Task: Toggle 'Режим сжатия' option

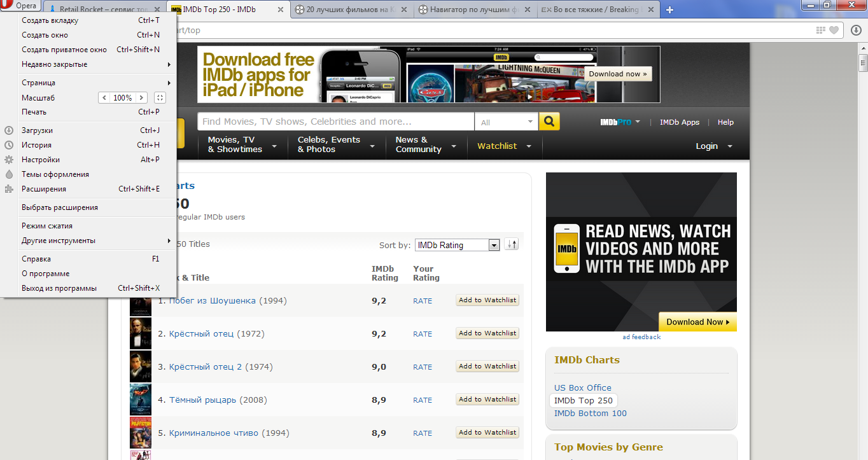Action: click(88, 226)
